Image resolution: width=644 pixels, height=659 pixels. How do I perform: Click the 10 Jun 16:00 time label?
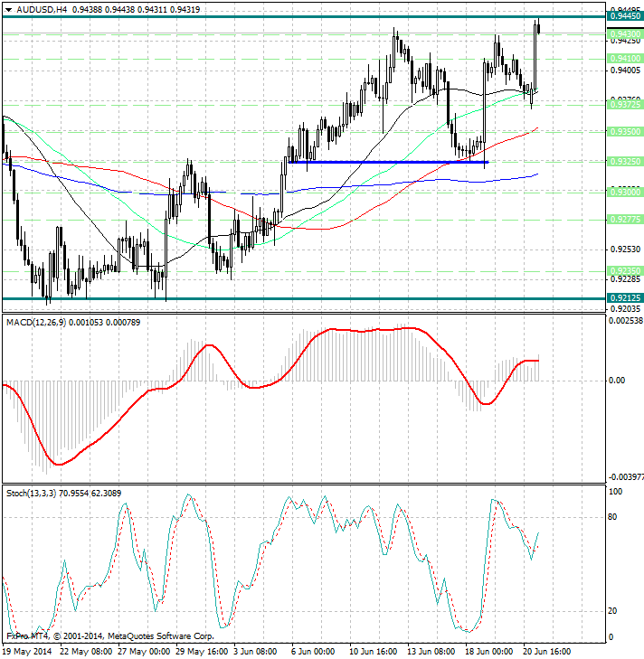click(374, 652)
